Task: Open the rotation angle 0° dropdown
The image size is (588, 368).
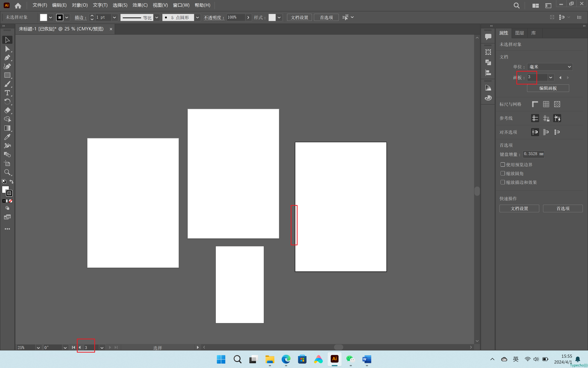Action: 65,348
